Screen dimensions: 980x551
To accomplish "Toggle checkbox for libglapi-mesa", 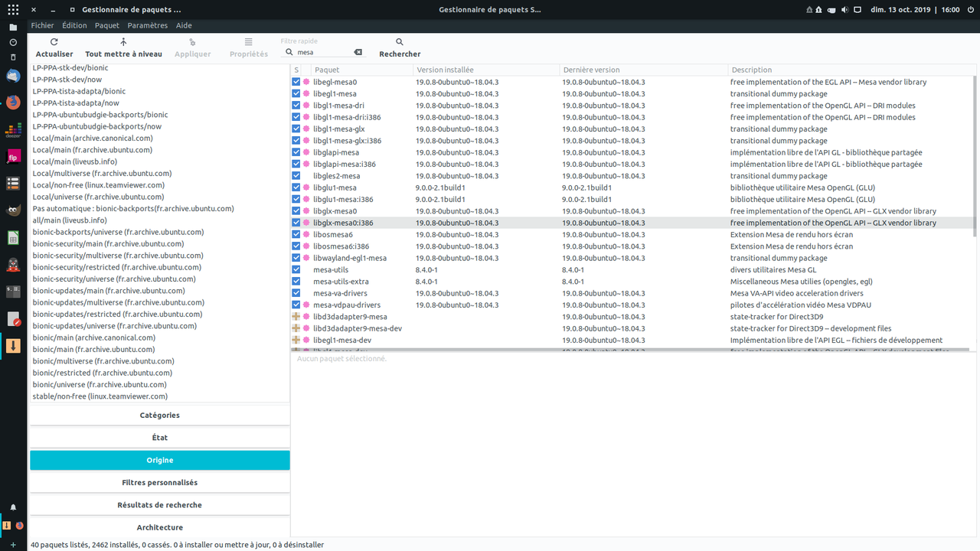I will 296,152.
